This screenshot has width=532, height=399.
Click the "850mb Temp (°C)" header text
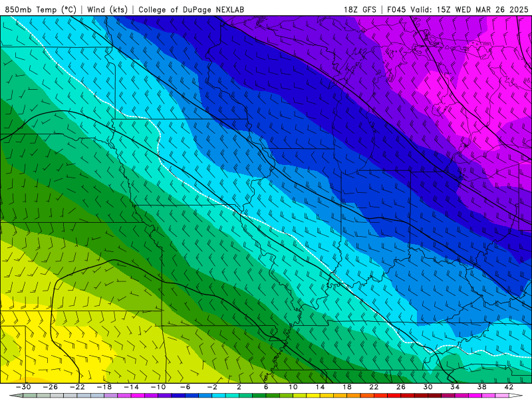[41, 9]
